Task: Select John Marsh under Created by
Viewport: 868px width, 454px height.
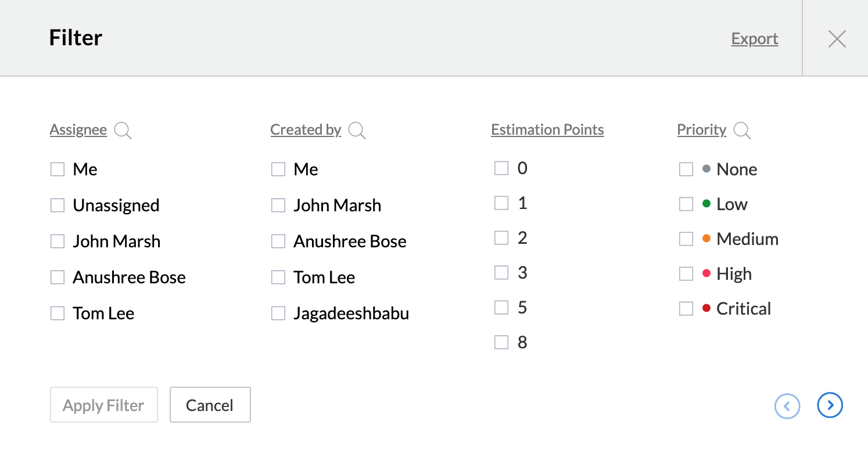Action: pos(278,206)
